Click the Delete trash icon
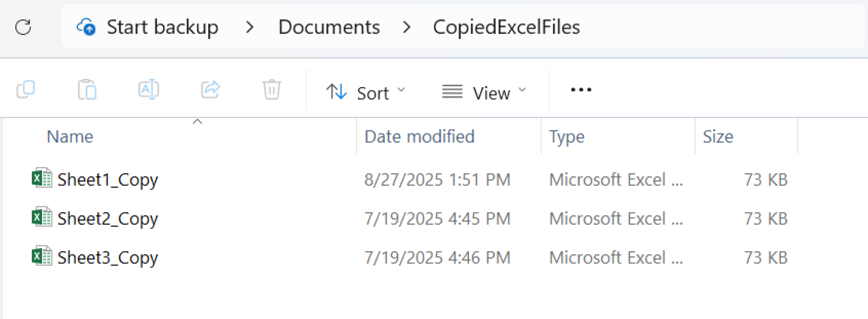This screenshot has width=868, height=319. [272, 89]
